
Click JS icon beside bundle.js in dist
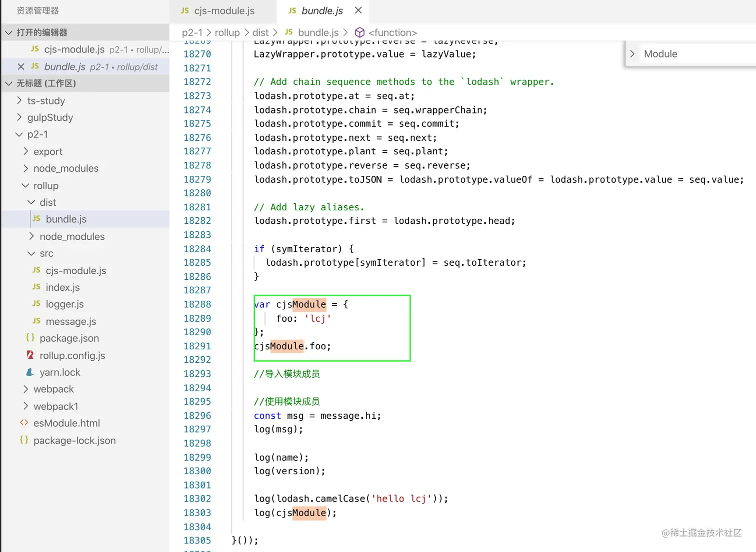(x=36, y=219)
